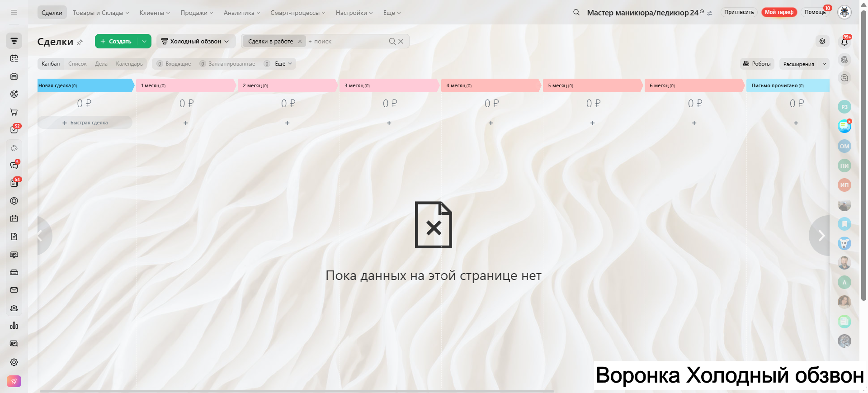This screenshot has height=393, width=868.
Task: Pin the Сделки page with pushpin icon
Action: [80, 42]
